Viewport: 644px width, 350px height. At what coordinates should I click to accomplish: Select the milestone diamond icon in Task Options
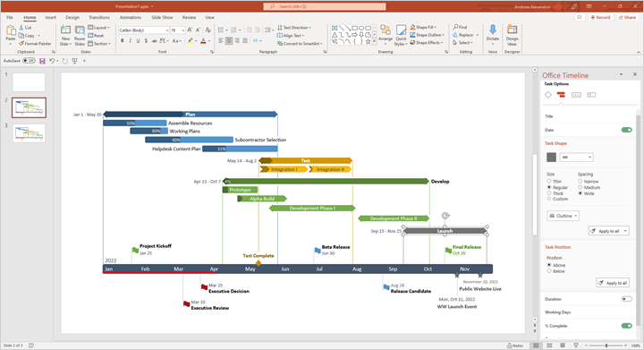(548, 95)
